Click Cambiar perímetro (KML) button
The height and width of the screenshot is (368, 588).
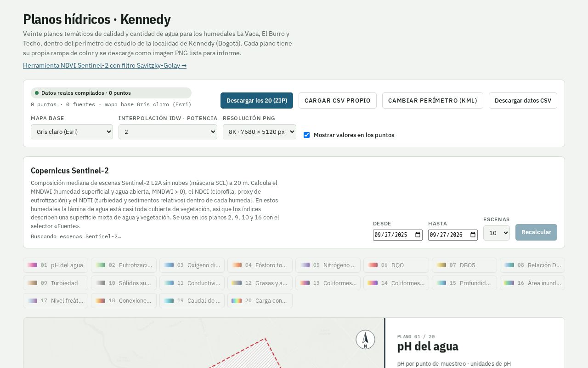click(x=433, y=101)
